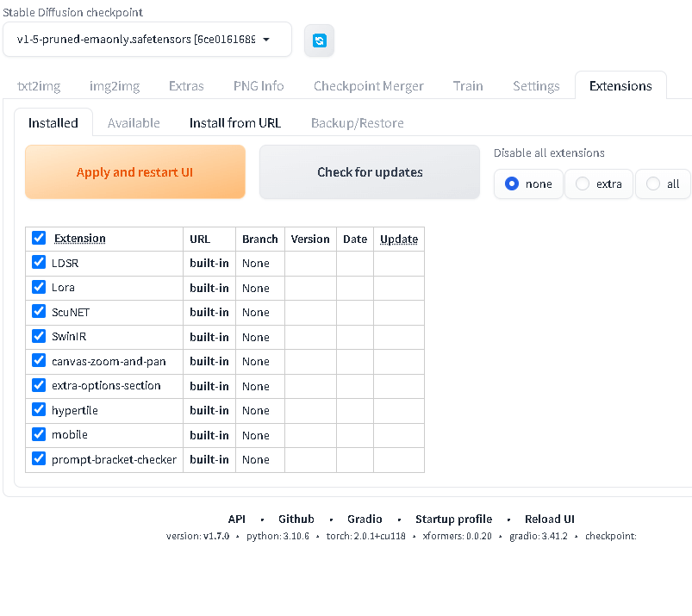Click the version: v1.7.0 footer text
The width and height of the screenshot is (692, 616).
197,536
